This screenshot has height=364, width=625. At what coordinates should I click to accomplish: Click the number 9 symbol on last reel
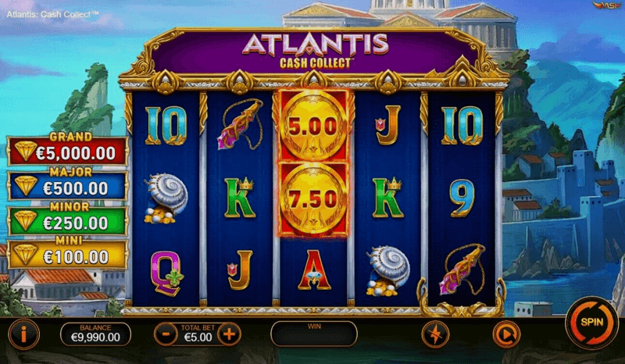tap(462, 198)
